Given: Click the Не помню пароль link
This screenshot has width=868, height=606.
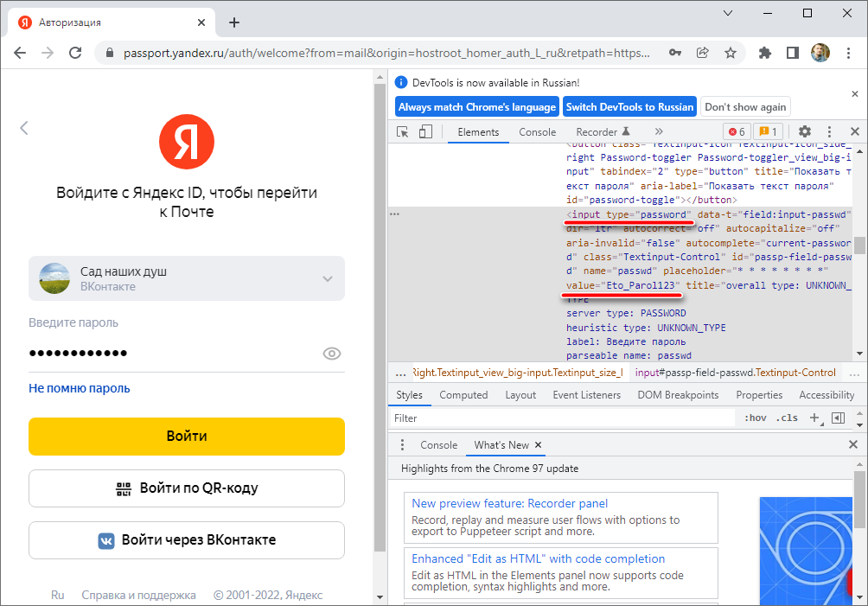Looking at the screenshot, I should 80,388.
